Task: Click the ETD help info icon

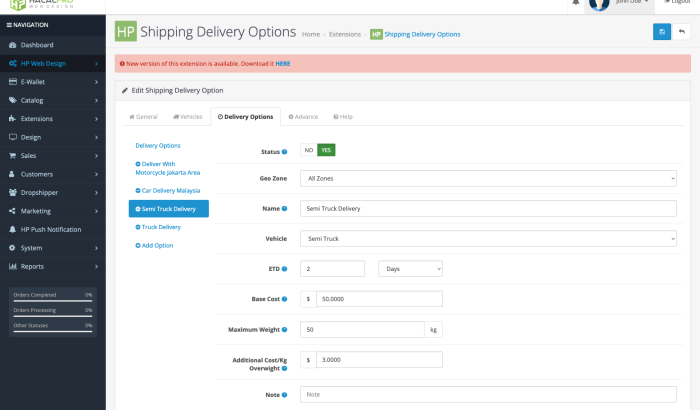Action: tap(284, 269)
